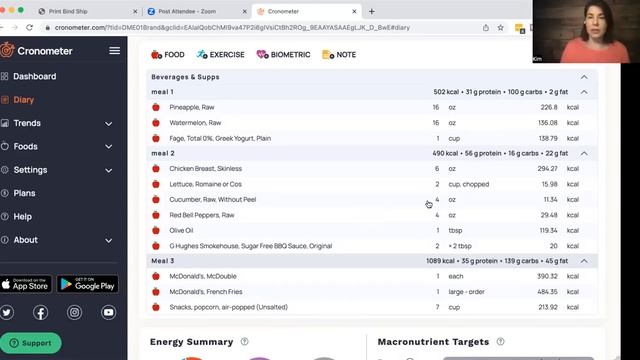Add an EXERCISE entry
Screen dimensions: 640x360
(220, 55)
